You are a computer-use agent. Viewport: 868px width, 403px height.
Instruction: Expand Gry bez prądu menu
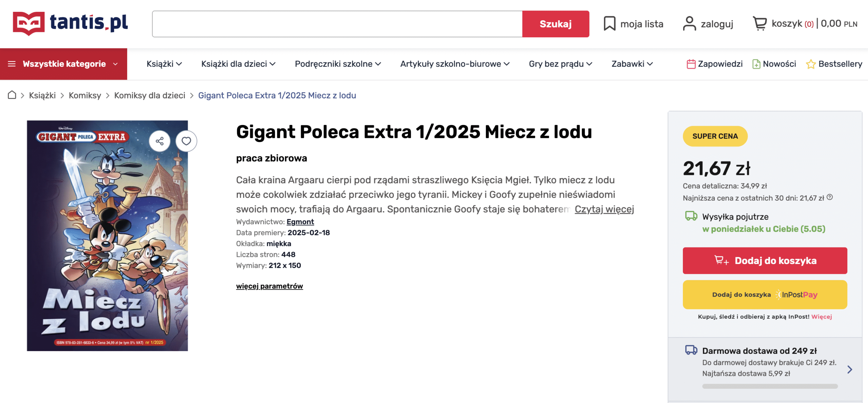click(560, 64)
